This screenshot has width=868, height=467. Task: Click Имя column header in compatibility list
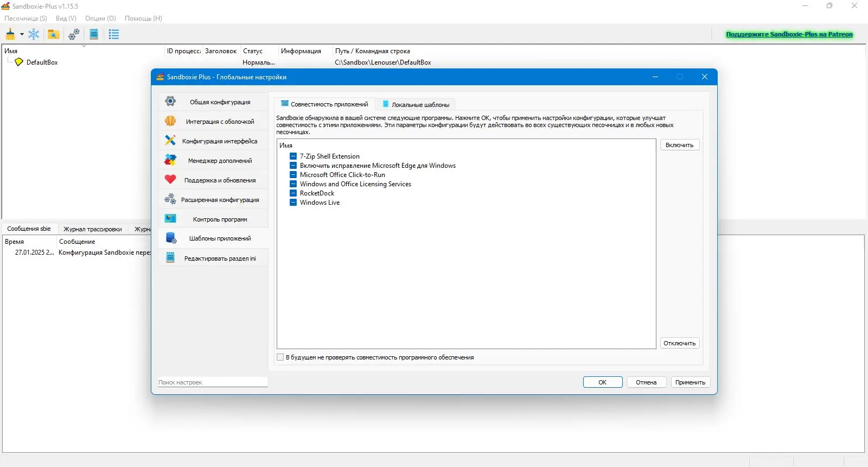[x=286, y=146]
